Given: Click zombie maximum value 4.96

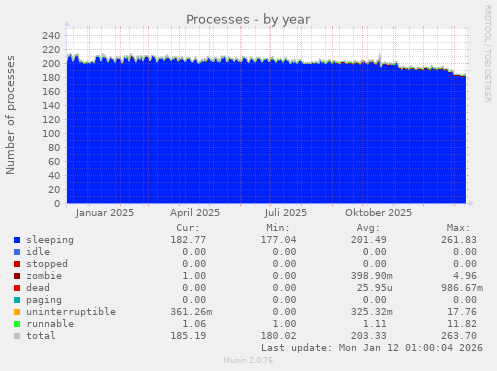Looking at the screenshot, I should coord(465,276).
